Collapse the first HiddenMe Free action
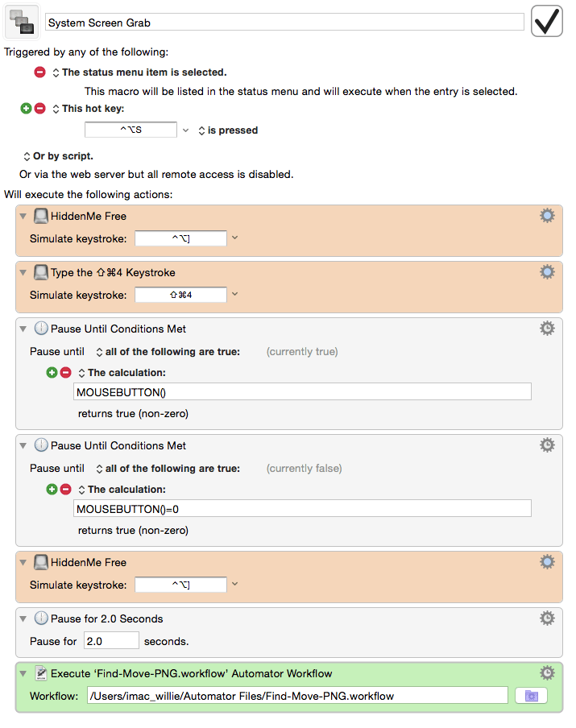 [23, 216]
